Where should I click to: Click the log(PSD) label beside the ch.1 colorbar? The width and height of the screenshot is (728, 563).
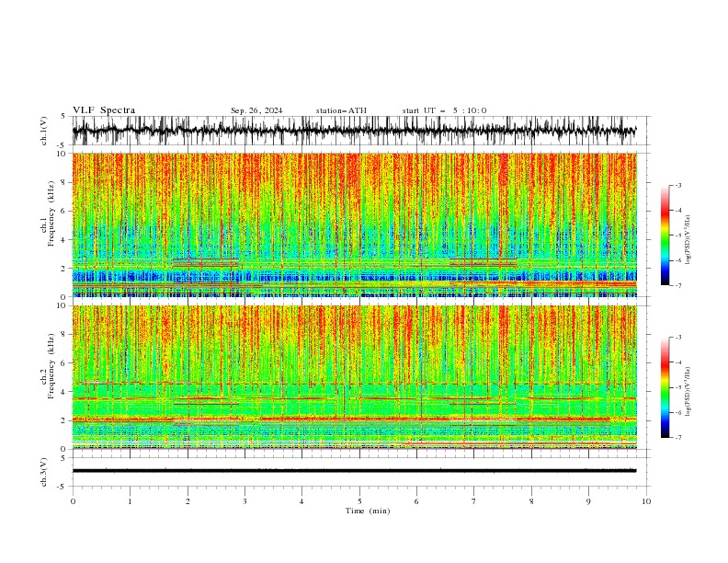688,240
